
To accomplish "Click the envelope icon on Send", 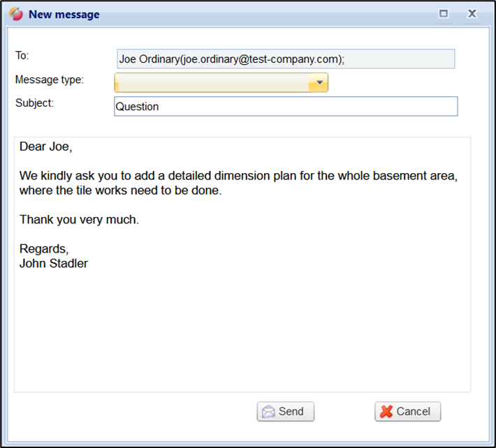I will coord(268,412).
